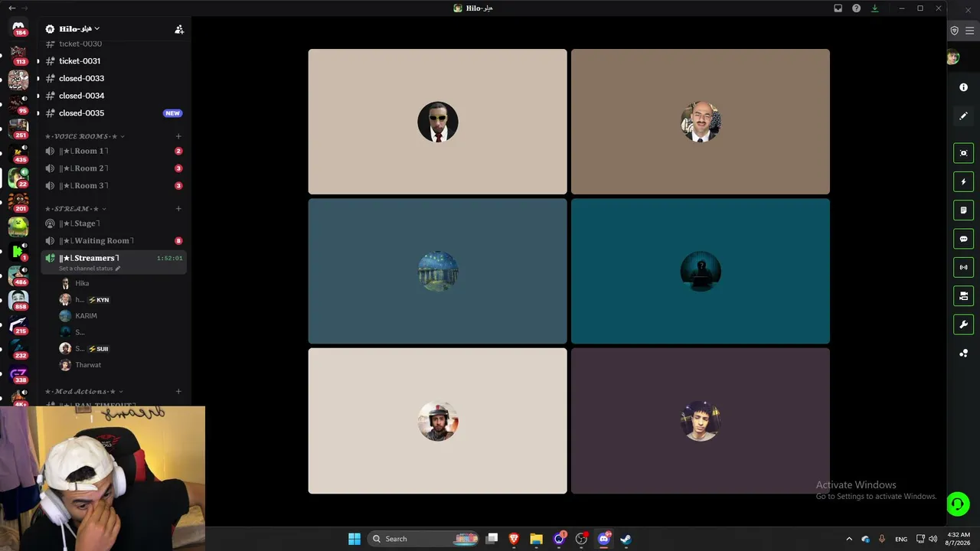Click the green download update icon
The width and height of the screenshot is (980, 551).
(x=875, y=8)
